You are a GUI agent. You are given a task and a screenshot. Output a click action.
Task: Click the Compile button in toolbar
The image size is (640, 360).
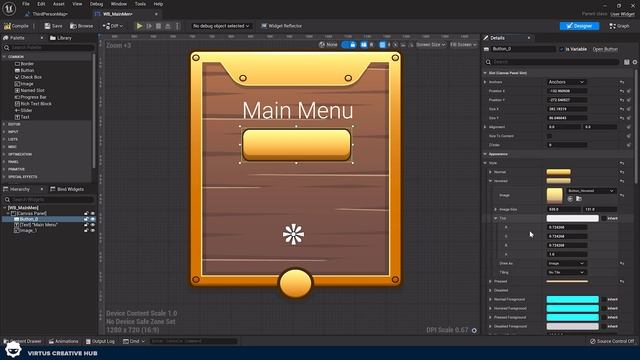pos(16,26)
